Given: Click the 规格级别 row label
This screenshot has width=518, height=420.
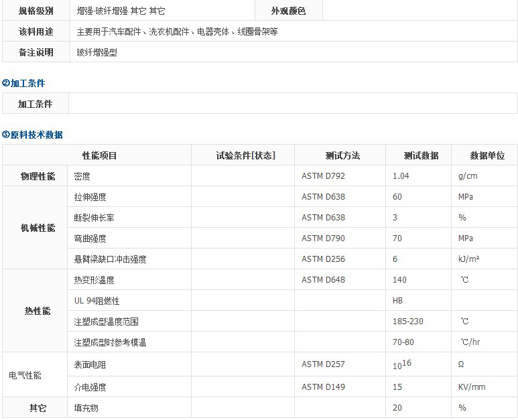Looking at the screenshot, I should 36,11.
